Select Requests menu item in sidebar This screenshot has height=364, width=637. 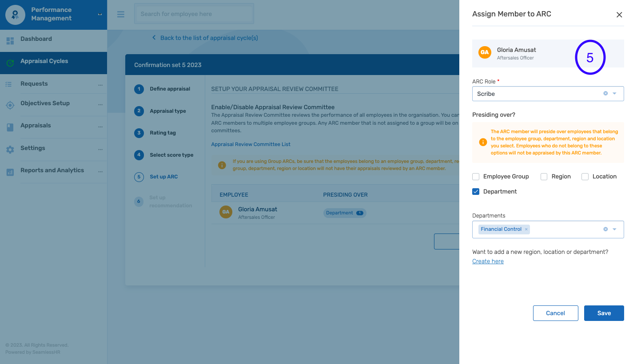point(34,84)
